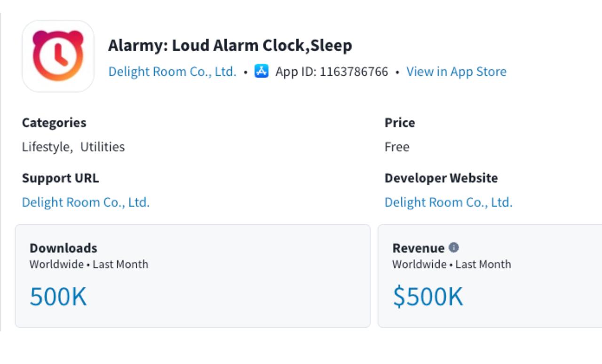Select the Lifestyle category
602x364 pixels.
[x=46, y=147]
